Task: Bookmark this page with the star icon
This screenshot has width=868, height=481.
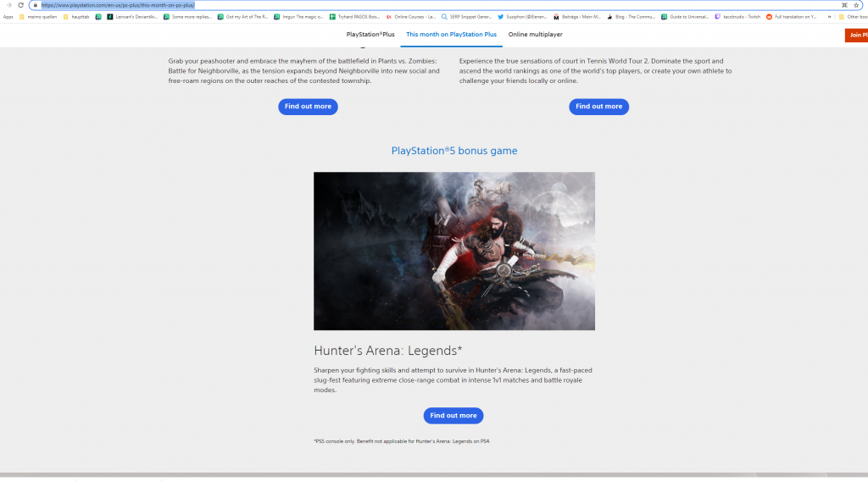Action: coord(856,5)
